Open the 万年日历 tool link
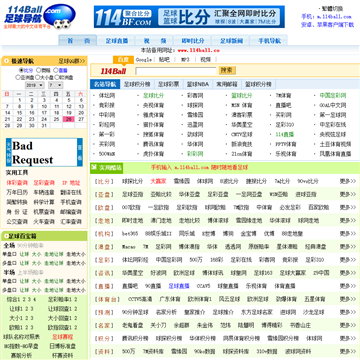This screenshot has height=360, width=360. (17, 193)
